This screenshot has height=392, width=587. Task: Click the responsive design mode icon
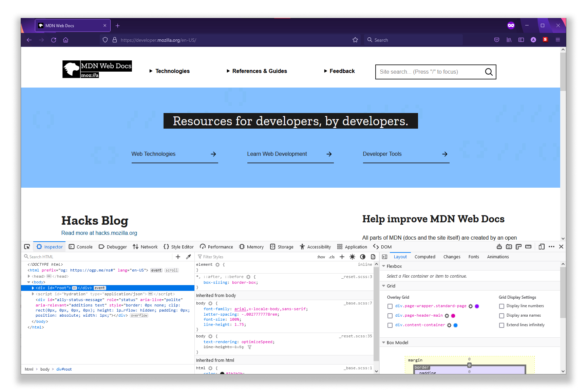[x=541, y=247]
